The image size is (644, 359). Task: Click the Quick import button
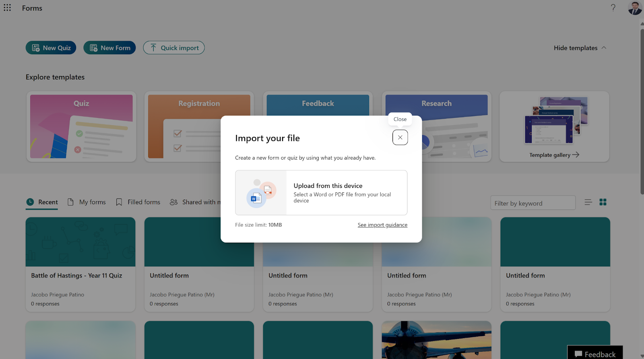coord(174,47)
